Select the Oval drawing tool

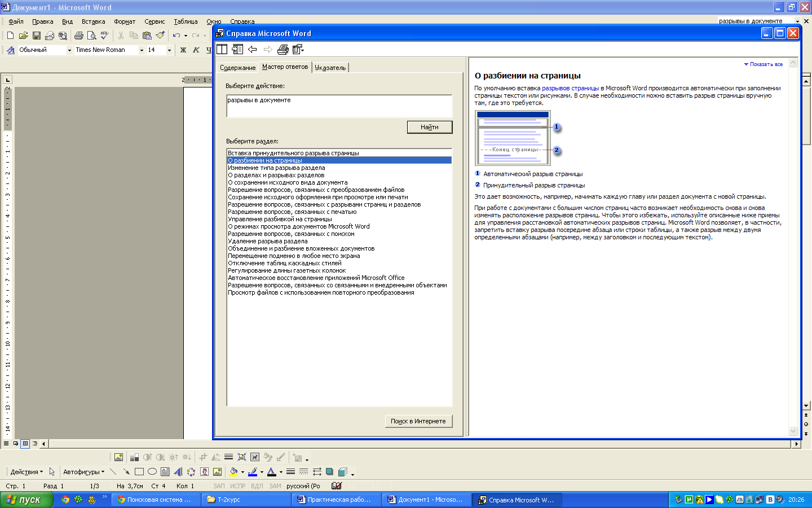pos(152,472)
